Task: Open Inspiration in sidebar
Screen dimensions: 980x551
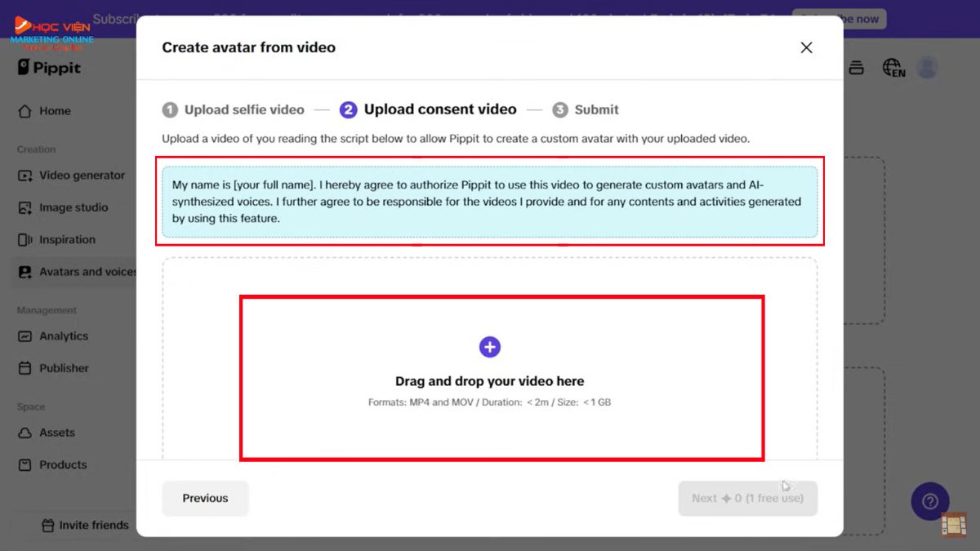Action: click(x=69, y=240)
